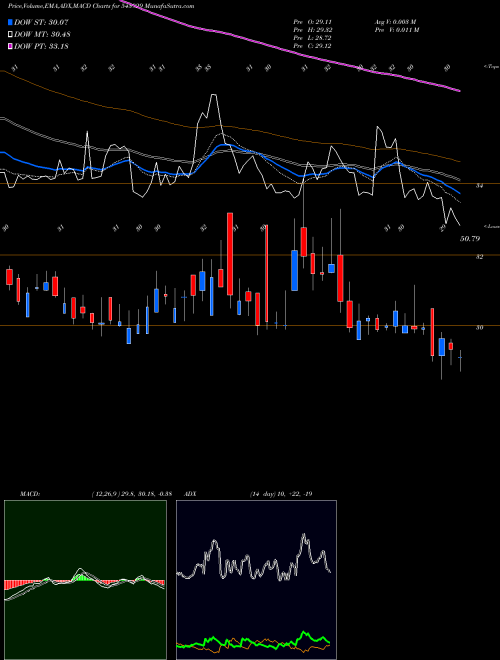Select the 'DOW MT: 30.48' legend label
Image resolution: width=500 pixels, height=660 pixels.
coord(42,35)
